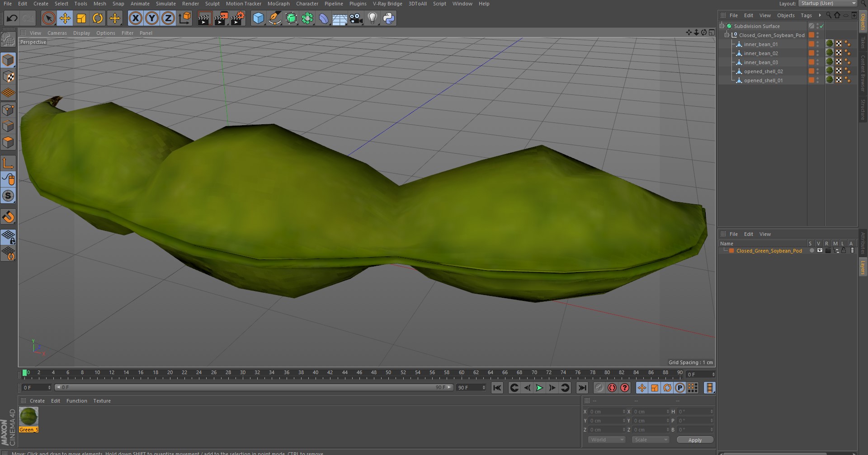
Task: Click inner_bean_01 layer color swatch
Action: [x=811, y=44]
